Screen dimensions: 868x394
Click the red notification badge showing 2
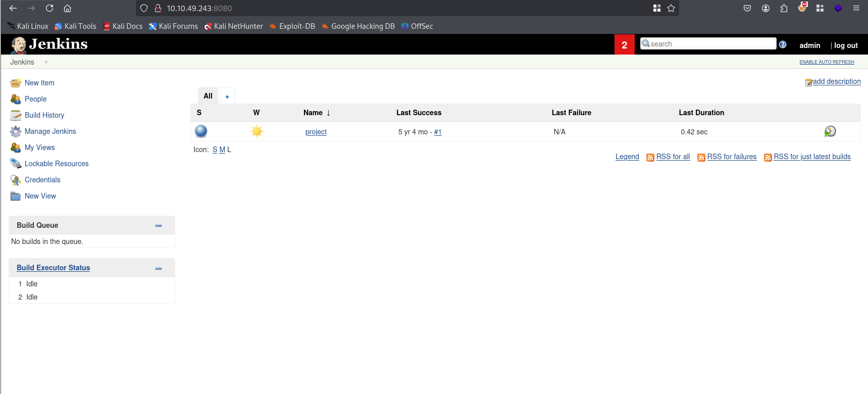pyautogui.click(x=625, y=45)
